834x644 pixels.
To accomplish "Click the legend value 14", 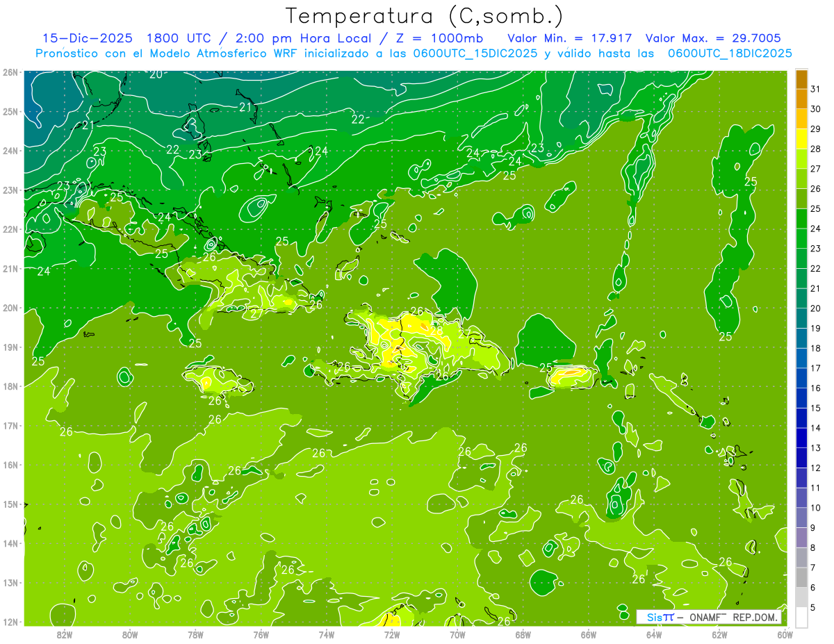I will [x=816, y=428].
